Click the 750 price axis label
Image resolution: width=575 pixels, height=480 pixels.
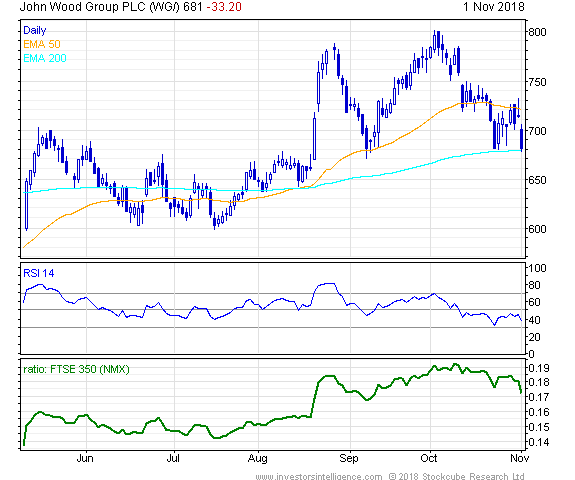tap(537, 82)
